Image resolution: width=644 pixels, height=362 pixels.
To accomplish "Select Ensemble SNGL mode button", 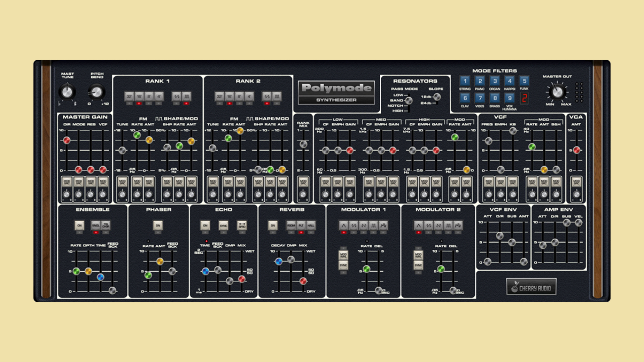I will coord(96,225).
